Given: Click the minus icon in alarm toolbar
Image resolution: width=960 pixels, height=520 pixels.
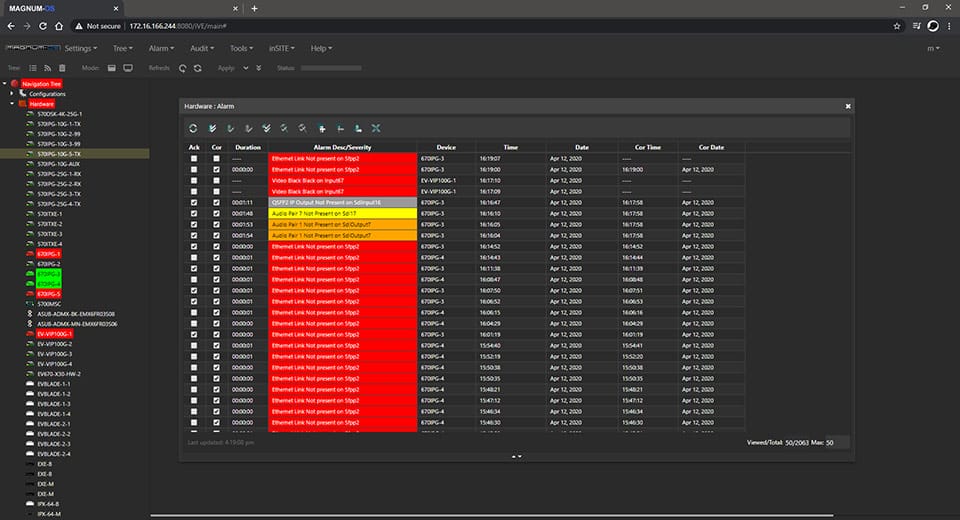Looking at the screenshot, I should point(340,129).
